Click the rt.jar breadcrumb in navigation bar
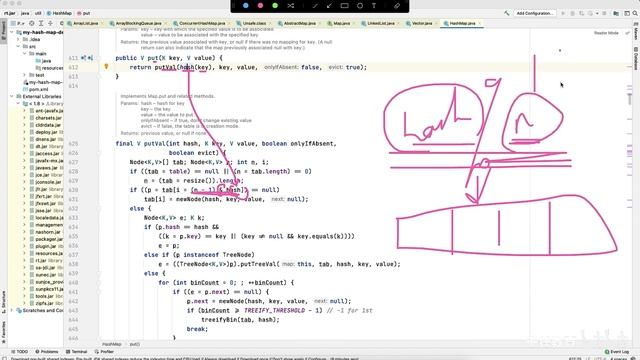640x360 pixels. 9,13
